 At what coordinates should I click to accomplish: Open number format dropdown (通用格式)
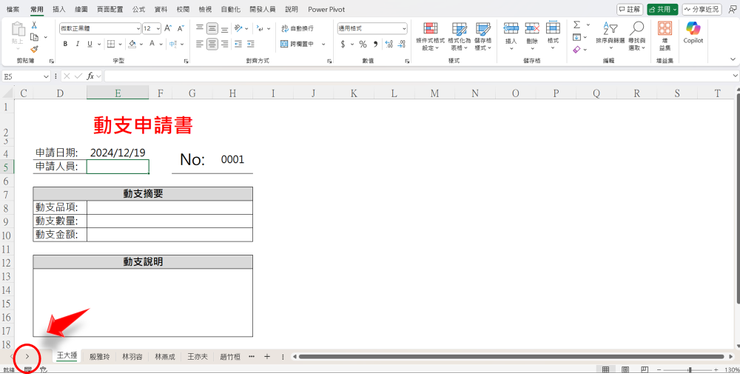pos(404,29)
